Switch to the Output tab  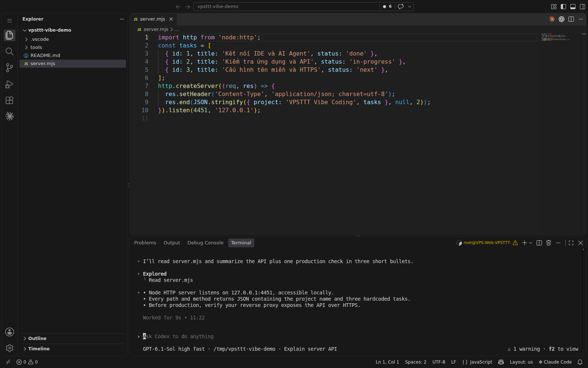(x=172, y=243)
